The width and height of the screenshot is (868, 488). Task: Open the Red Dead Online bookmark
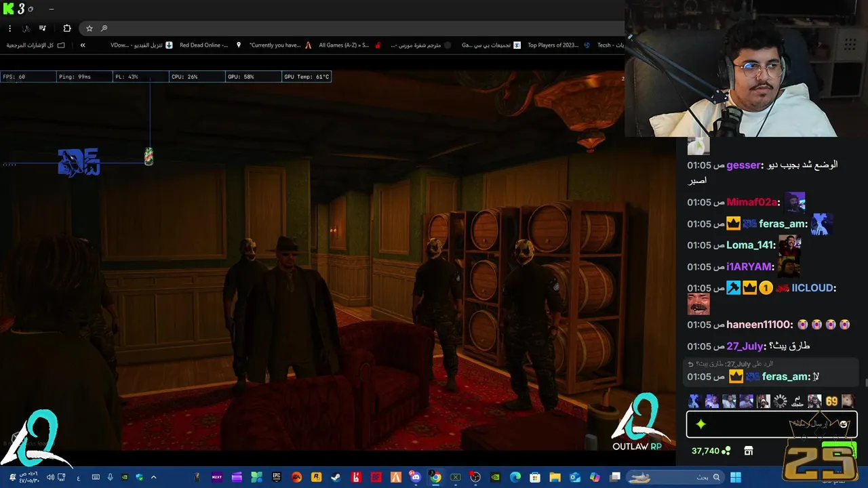[x=211, y=45]
